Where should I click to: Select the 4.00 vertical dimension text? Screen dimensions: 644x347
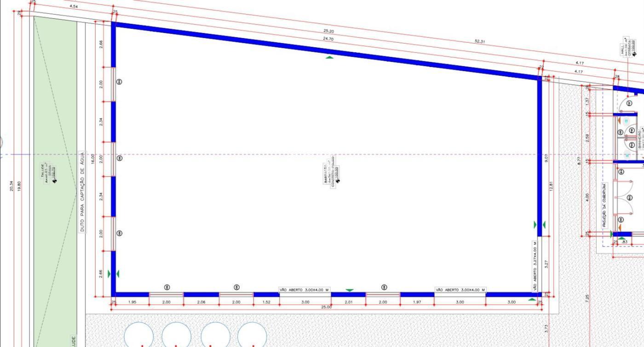tap(587, 197)
